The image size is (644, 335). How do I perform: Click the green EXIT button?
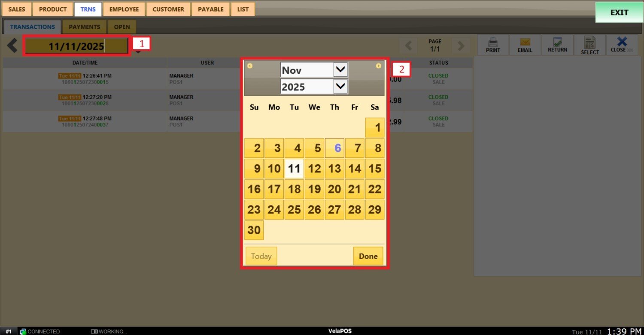point(619,12)
